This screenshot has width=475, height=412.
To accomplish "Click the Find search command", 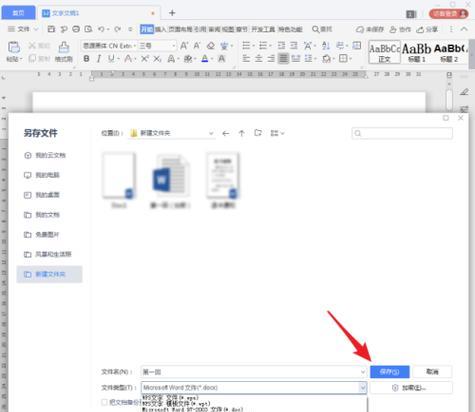I will click(x=322, y=29).
